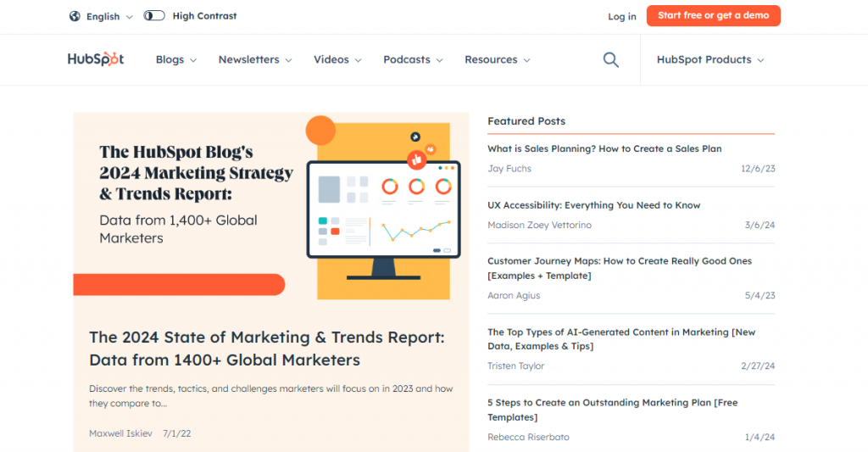Expand the Videos menu
Image resolution: width=868 pixels, height=452 pixels.
(x=337, y=60)
